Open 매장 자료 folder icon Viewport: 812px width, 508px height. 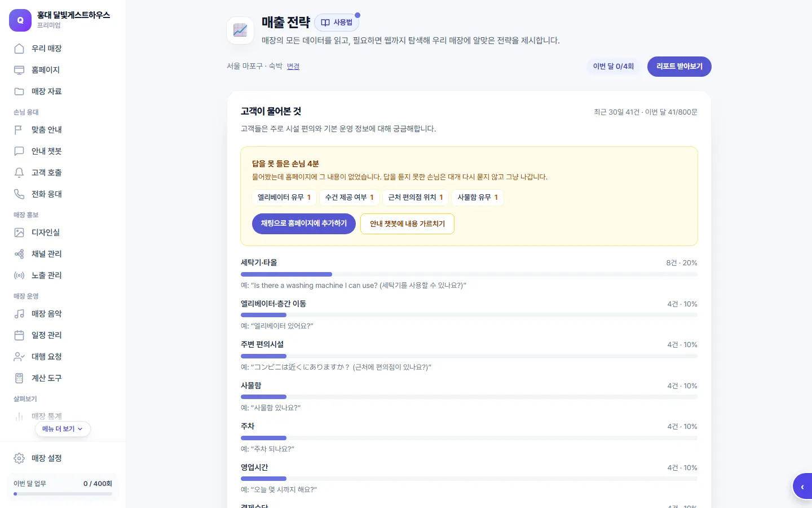tap(19, 91)
